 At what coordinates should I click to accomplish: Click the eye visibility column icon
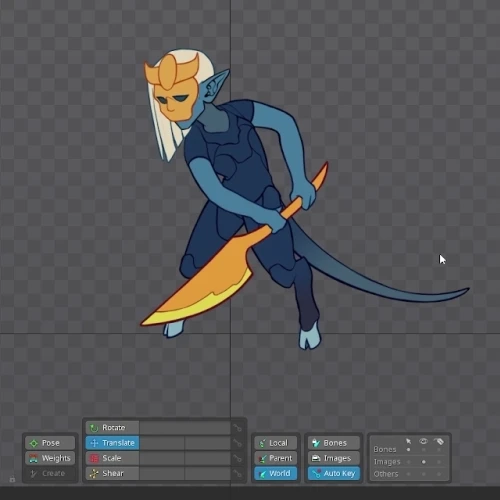424,441
